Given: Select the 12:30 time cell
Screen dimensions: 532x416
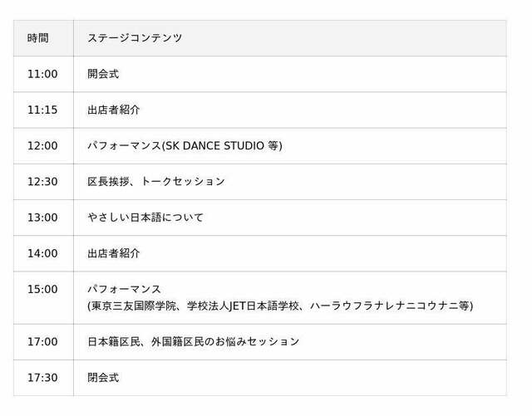Looking at the screenshot, I should point(42,182).
